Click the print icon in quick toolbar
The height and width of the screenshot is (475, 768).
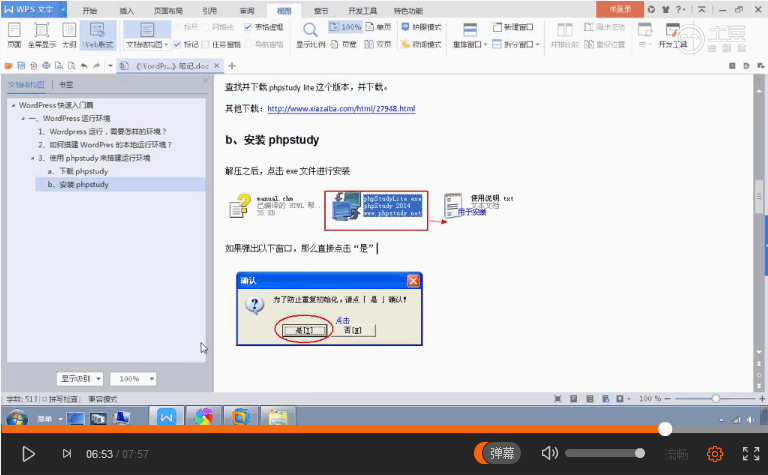[46, 66]
